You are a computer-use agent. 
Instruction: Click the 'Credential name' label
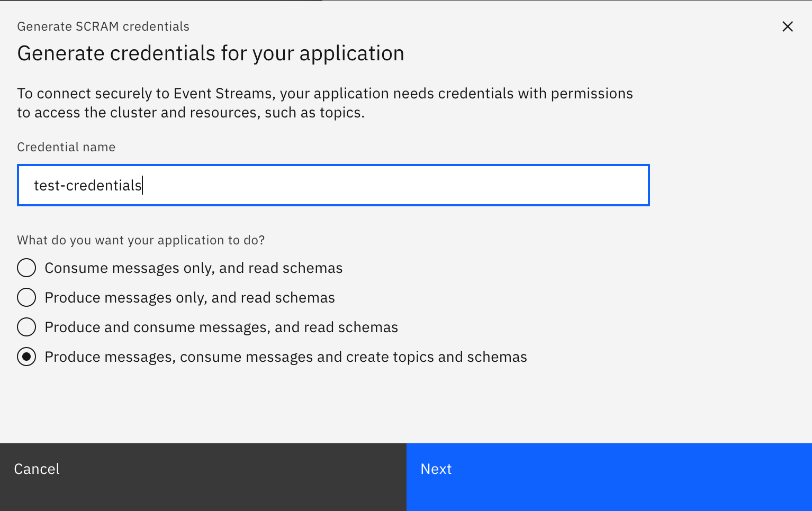pos(66,147)
